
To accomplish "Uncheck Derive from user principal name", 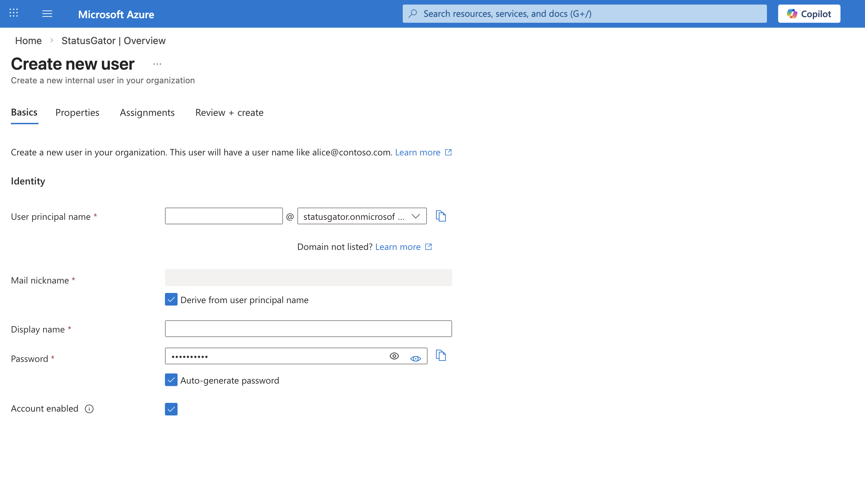I will pos(171,300).
